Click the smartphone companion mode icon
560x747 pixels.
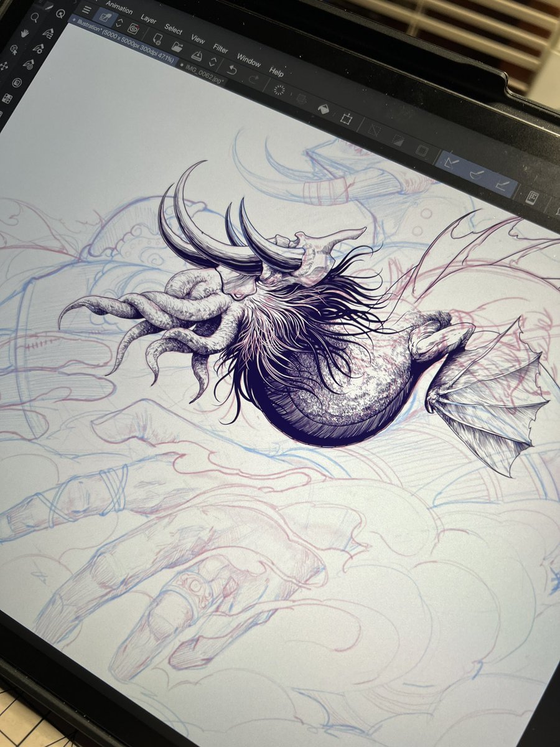pos(531,197)
